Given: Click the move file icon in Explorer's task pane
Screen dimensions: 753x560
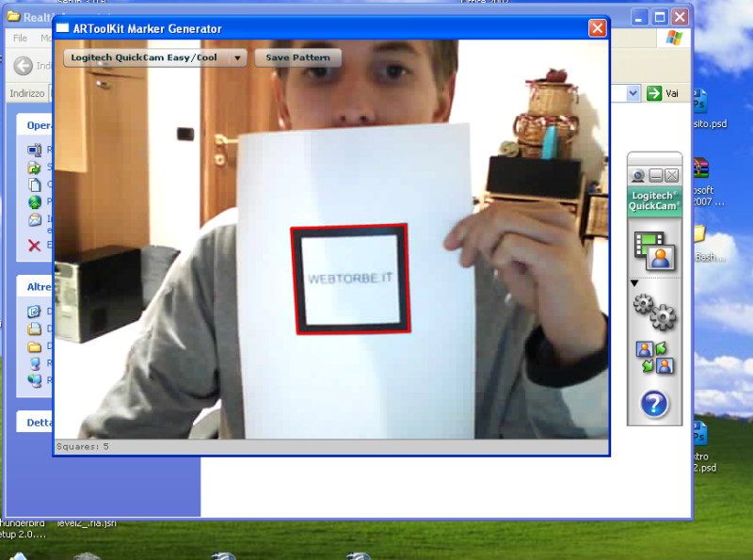Looking at the screenshot, I should [34, 168].
